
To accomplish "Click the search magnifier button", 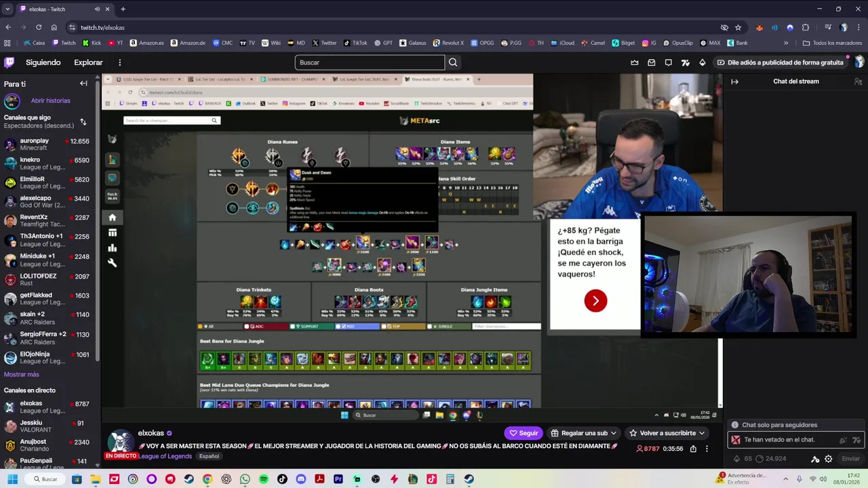I will tap(453, 62).
